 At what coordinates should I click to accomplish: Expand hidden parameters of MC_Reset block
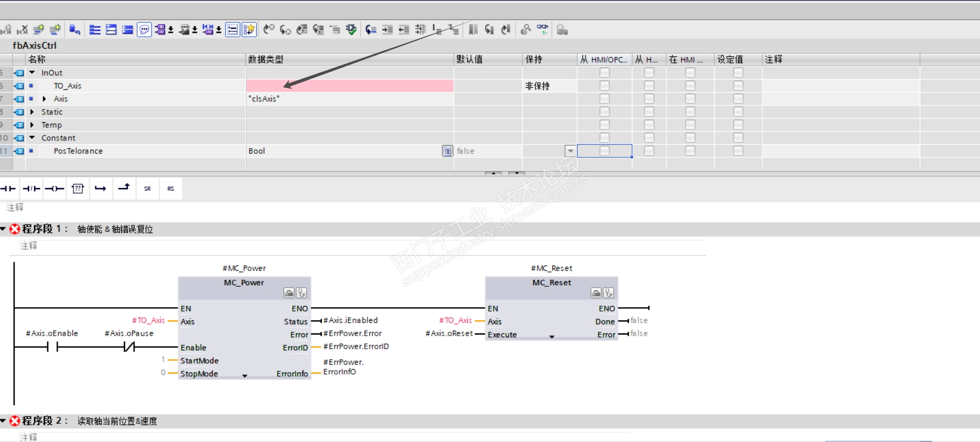tap(552, 337)
